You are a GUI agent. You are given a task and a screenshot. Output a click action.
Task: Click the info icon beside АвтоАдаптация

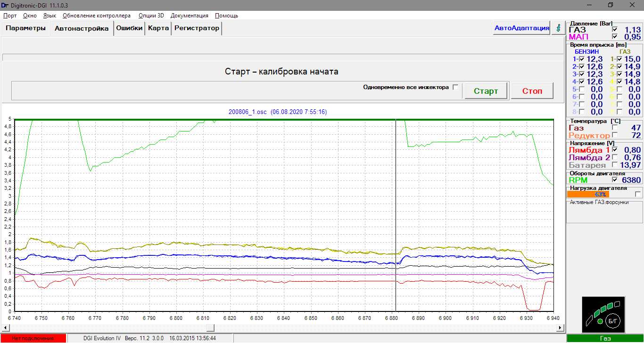[559, 28]
